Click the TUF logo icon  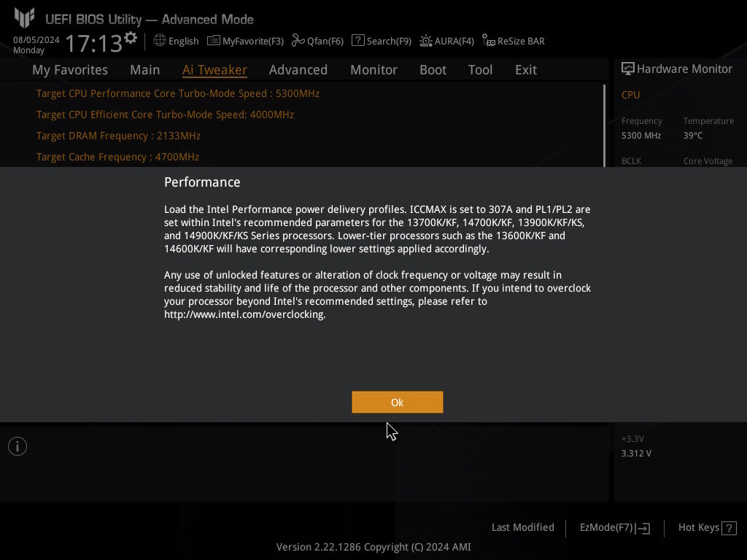[24, 17]
